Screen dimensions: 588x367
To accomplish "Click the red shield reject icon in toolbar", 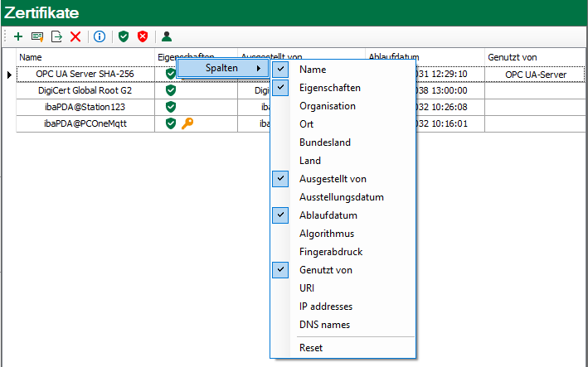I will (x=143, y=36).
